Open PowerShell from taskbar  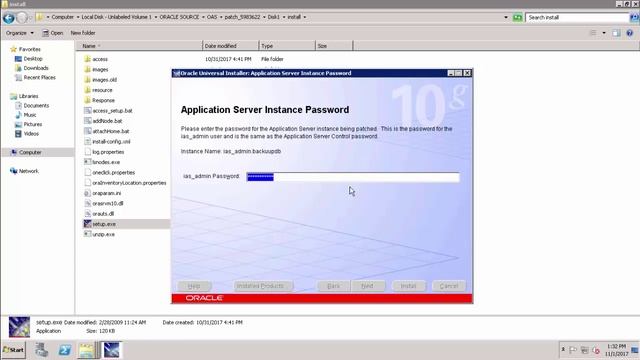coord(64,350)
